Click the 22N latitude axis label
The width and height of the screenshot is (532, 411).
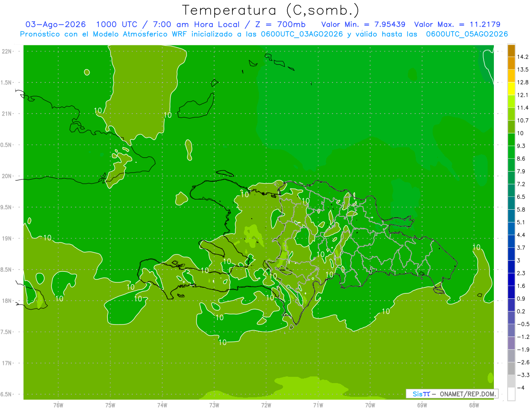8,51
